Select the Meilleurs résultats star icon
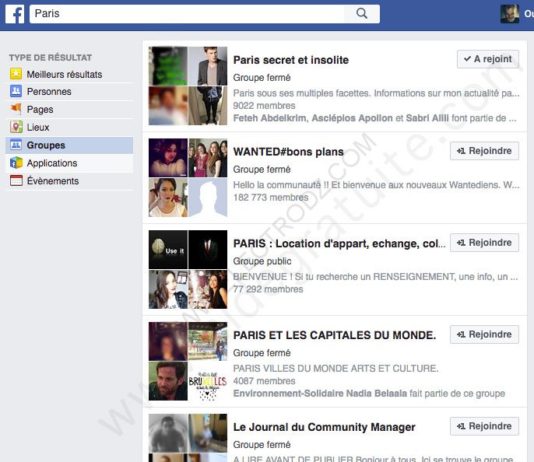 coord(16,74)
